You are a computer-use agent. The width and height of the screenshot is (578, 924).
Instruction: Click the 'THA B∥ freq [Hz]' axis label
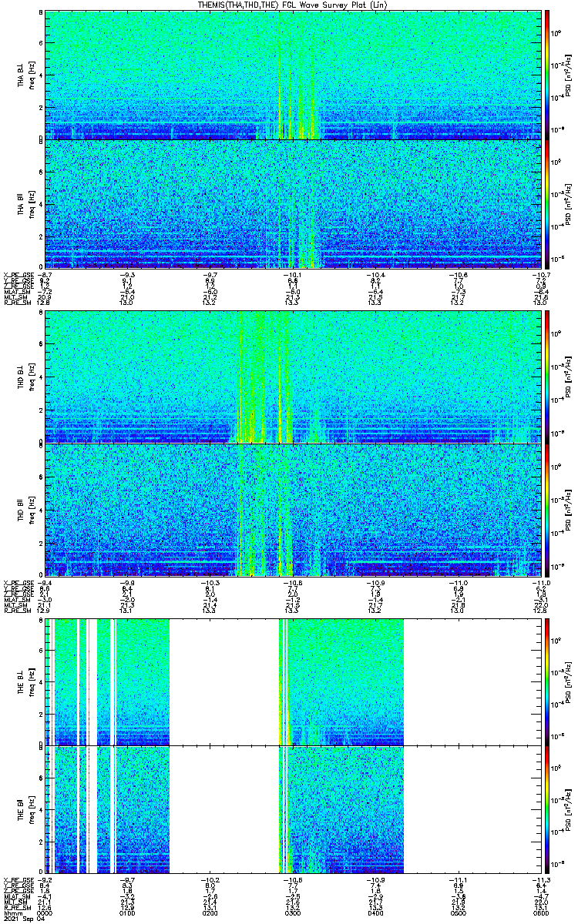(x=25, y=204)
